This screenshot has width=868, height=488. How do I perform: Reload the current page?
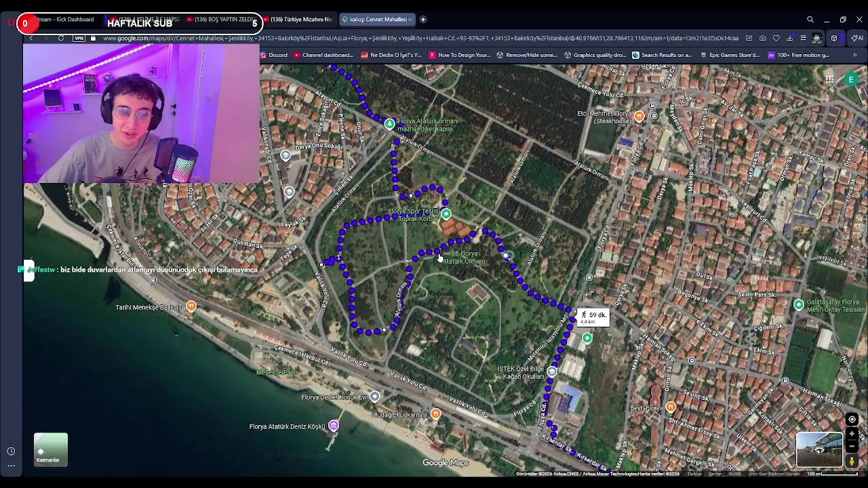click(61, 38)
